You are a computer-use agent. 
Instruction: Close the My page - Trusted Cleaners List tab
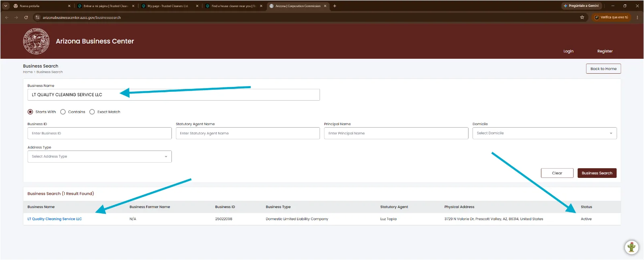(197, 6)
